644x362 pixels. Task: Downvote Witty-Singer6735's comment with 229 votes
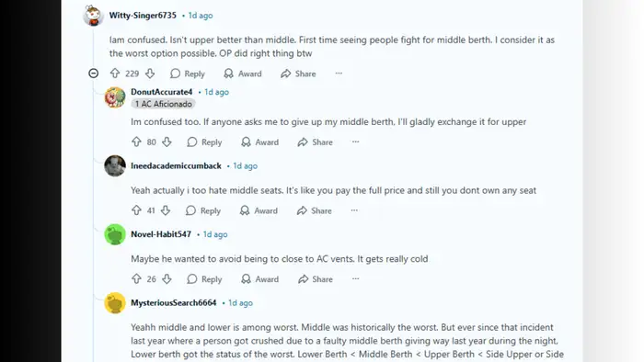tap(150, 74)
